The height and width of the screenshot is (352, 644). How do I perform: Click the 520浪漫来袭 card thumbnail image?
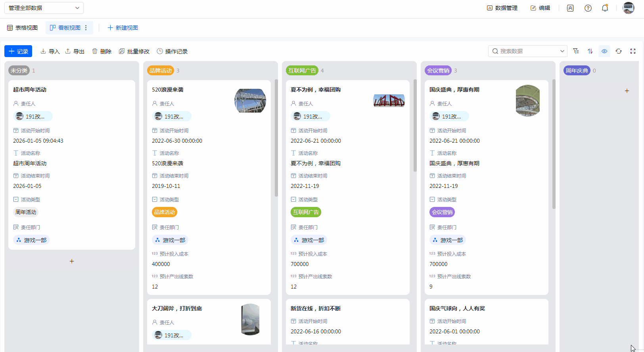click(250, 101)
